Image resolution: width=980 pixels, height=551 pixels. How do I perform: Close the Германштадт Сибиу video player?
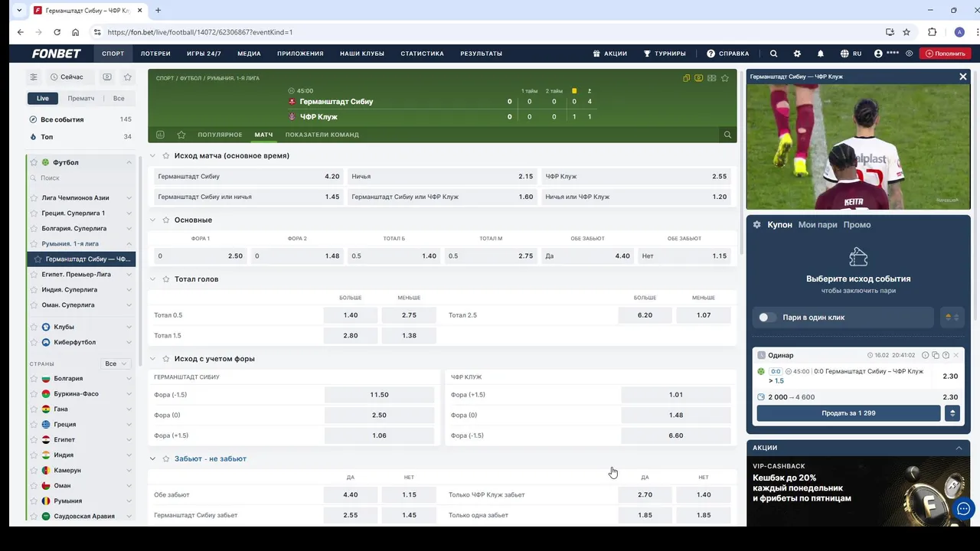(x=963, y=77)
